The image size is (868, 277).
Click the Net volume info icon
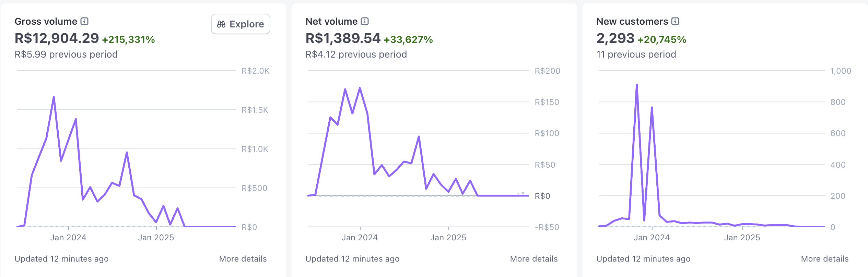click(x=365, y=21)
